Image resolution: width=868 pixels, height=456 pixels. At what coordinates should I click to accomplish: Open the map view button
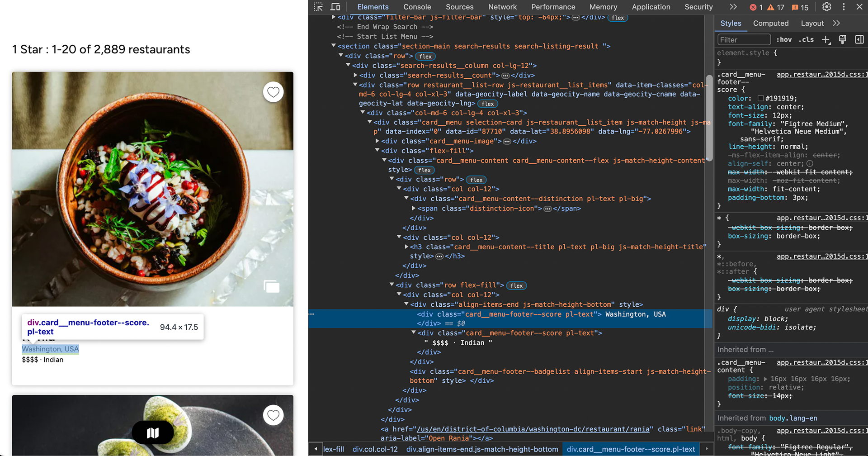click(x=153, y=433)
